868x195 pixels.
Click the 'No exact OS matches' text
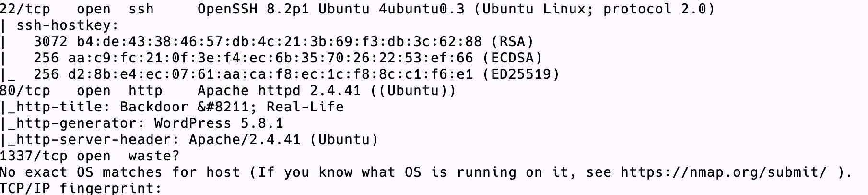[81, 172]
